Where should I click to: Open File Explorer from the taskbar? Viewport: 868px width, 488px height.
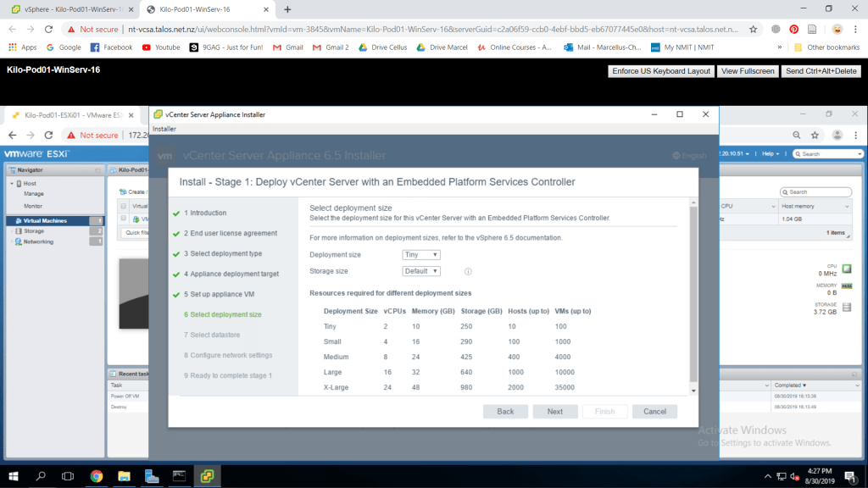123,475
